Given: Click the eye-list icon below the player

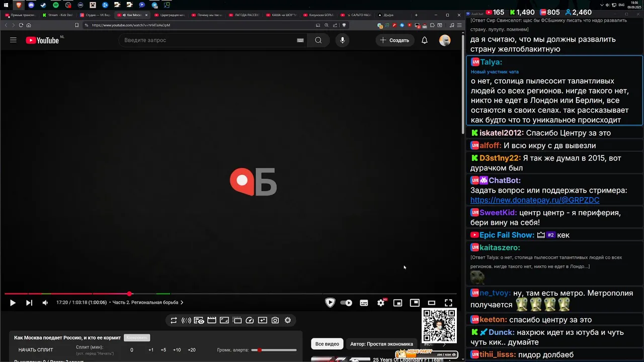Looking at the screenshot, I should [x=199, y=320].
